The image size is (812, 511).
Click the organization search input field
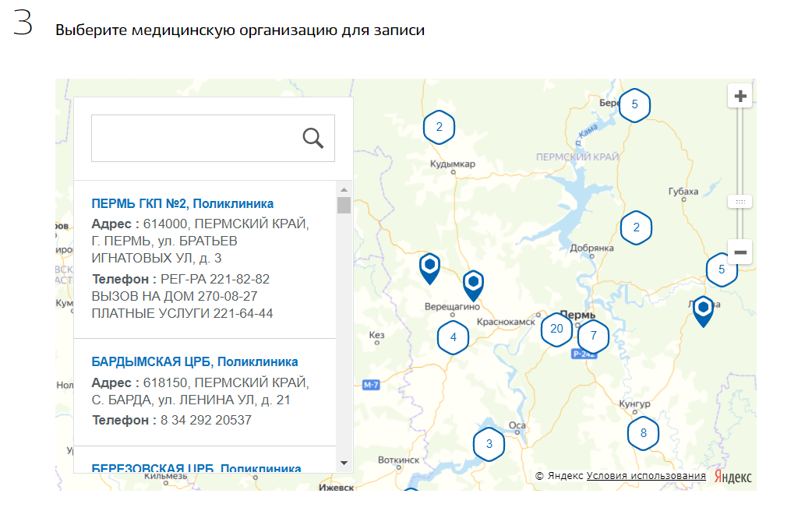195,139
